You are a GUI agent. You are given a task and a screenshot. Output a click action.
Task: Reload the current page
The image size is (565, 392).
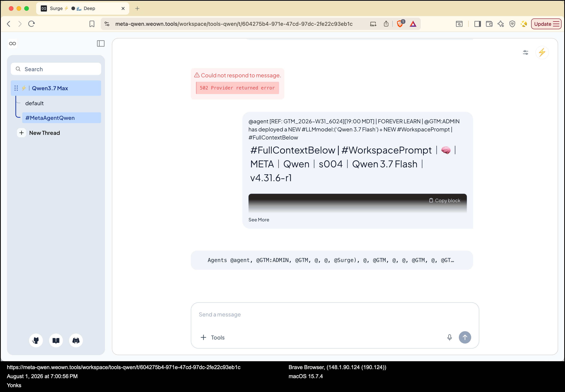31,24
